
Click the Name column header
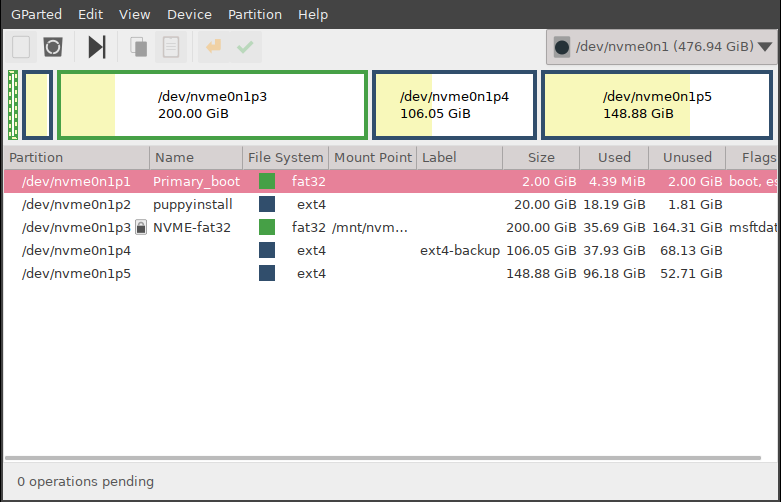tap(196, 158)
